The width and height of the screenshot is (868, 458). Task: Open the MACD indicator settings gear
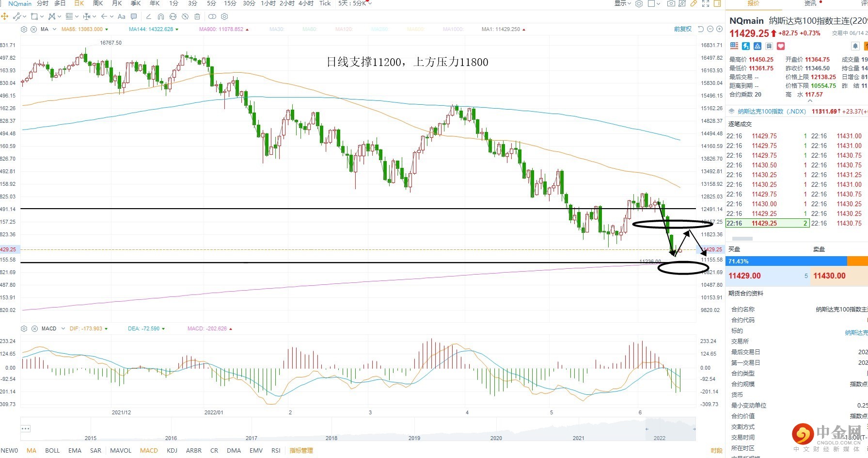tap(24, 328)
